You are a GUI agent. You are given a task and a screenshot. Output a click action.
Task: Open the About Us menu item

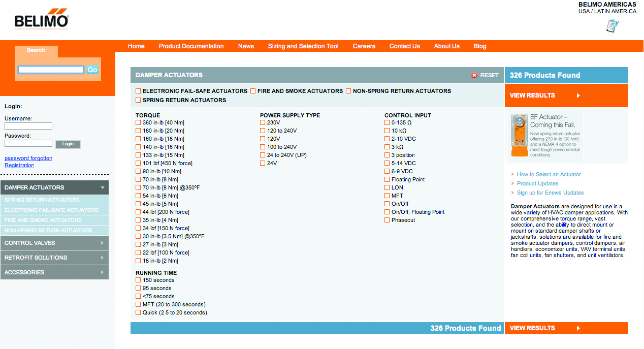click(x=447, y=46)
